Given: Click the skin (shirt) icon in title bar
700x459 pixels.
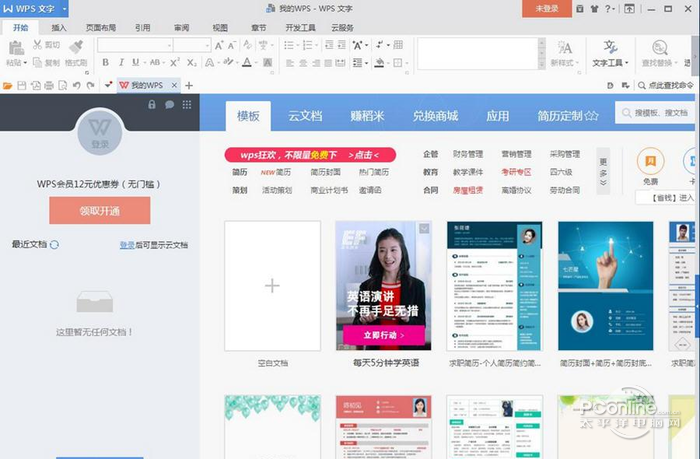Looking at the screenshot, I should click(594, 8).
